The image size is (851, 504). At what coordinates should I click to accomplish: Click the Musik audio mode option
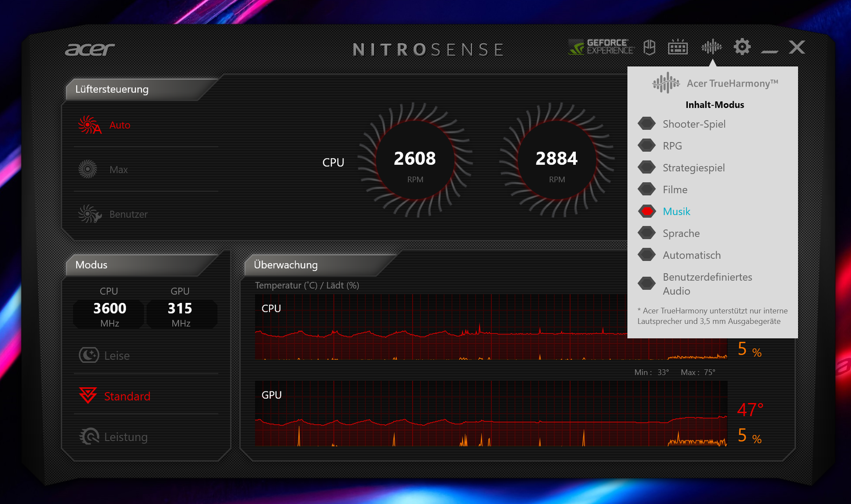676,211
